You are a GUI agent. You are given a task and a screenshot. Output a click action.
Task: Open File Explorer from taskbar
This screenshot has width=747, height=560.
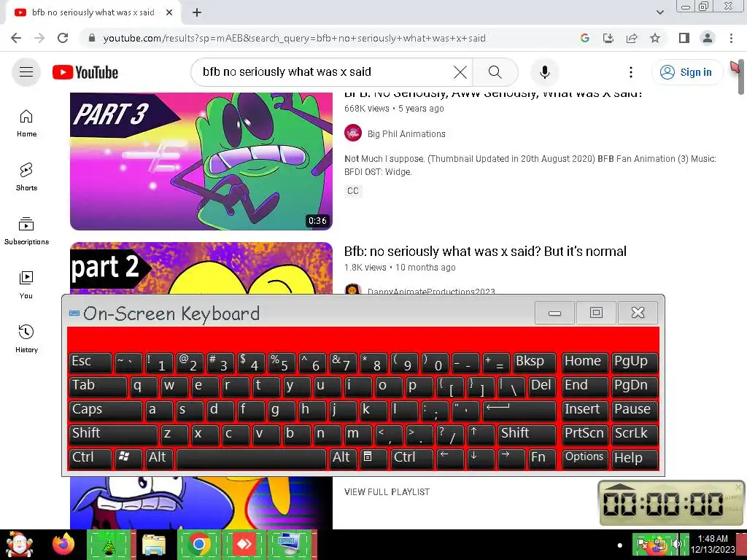[155, 544]
